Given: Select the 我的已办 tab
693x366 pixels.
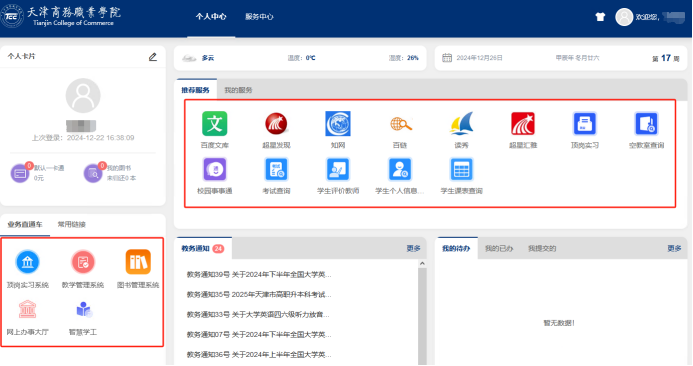Looking at the screenshot, I should [x=499, y=248].
